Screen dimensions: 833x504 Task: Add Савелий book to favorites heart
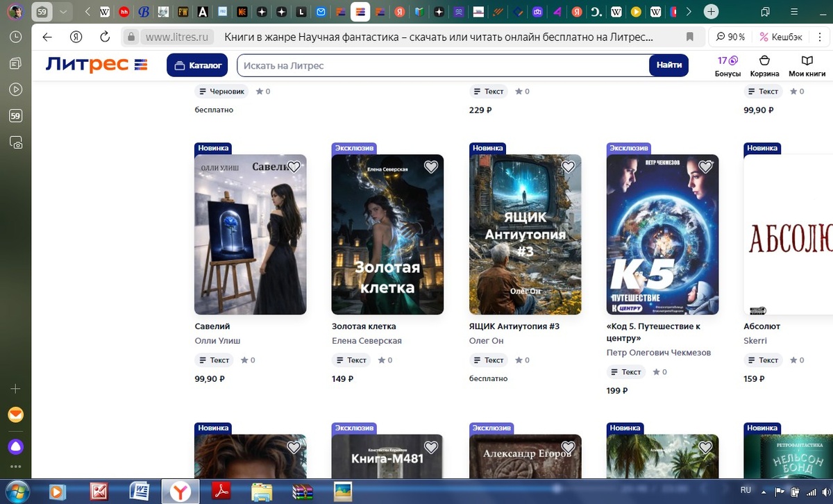click(x=294, y=167)
